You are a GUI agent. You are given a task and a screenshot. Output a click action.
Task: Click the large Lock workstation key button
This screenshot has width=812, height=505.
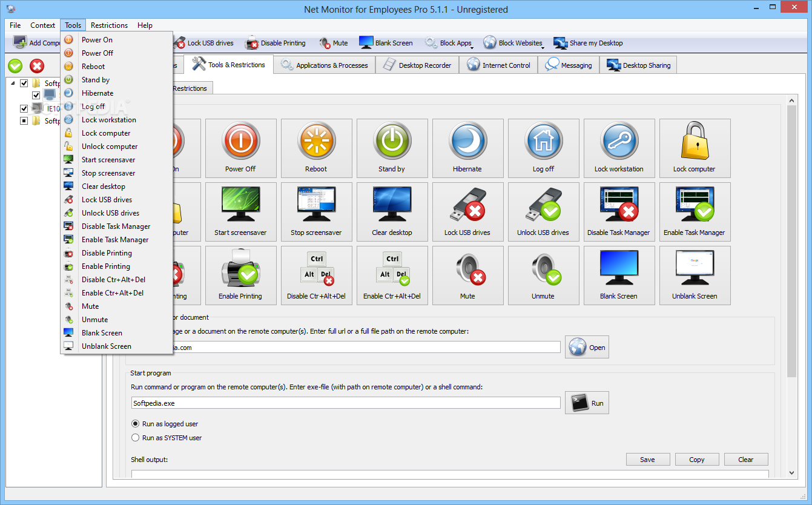[x=619, y=148]
